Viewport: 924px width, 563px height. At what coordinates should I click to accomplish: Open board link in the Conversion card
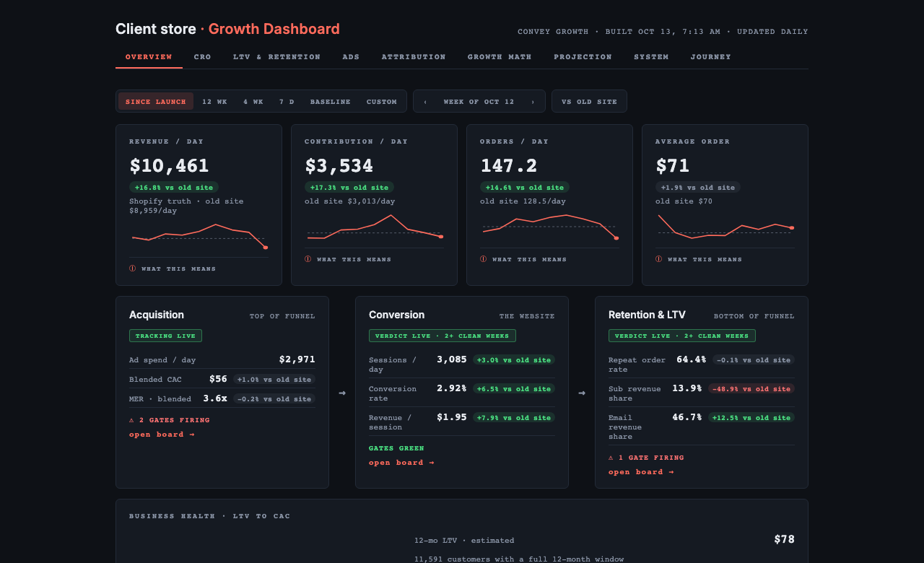point(402,463)
